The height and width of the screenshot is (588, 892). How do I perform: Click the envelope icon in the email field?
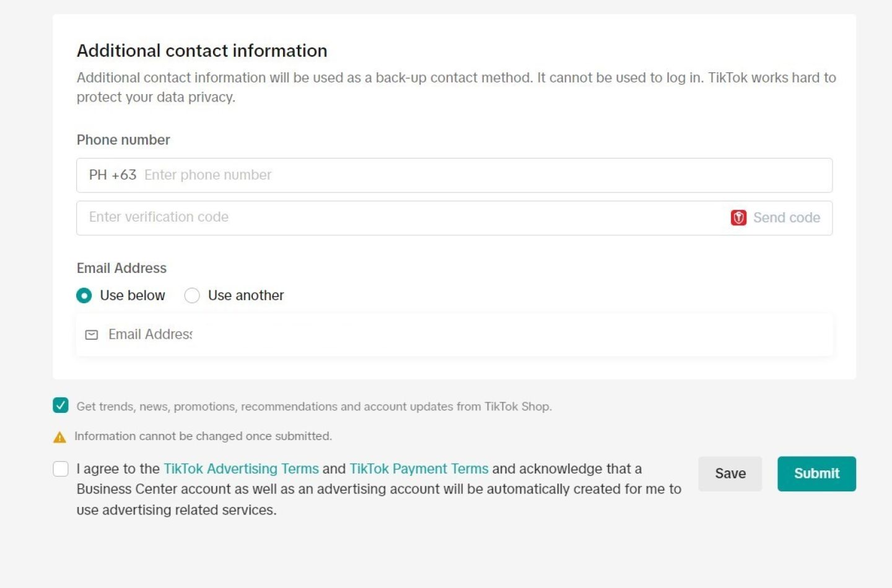92,335
